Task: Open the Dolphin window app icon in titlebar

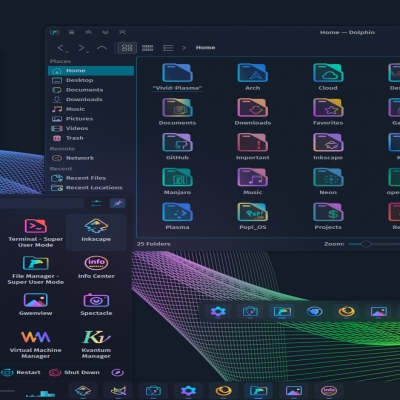Action: (54, 32)
